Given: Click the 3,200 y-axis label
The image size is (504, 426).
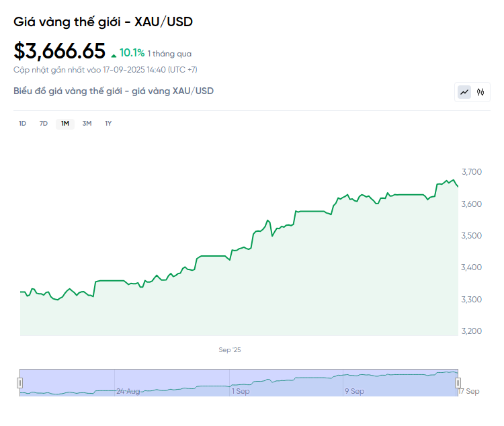Looking at the screenshot, I should (x=471, y=331).
